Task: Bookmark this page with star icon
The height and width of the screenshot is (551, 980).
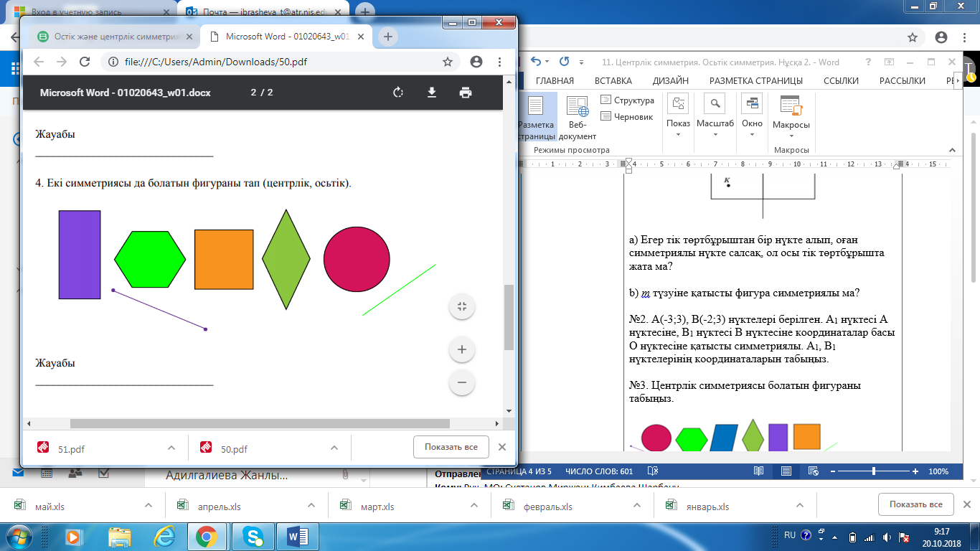Action: coord(448,62)
